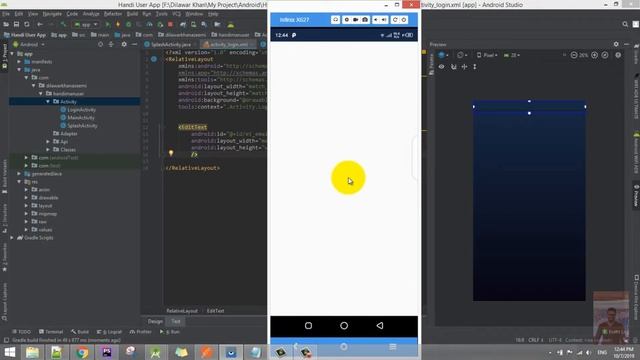Screen dimensions: 640x360
Task: Expand Gradle Scripts node
Action: (x=12, y=238)
